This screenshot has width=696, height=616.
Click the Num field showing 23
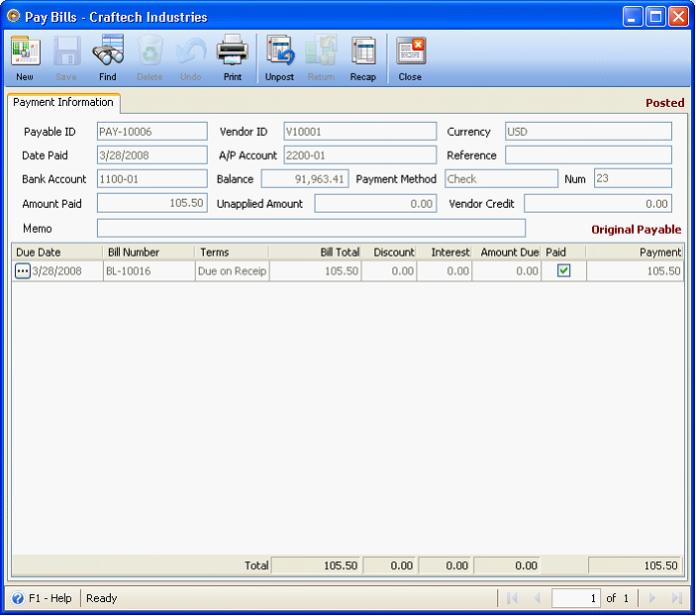tap(633, 178)
